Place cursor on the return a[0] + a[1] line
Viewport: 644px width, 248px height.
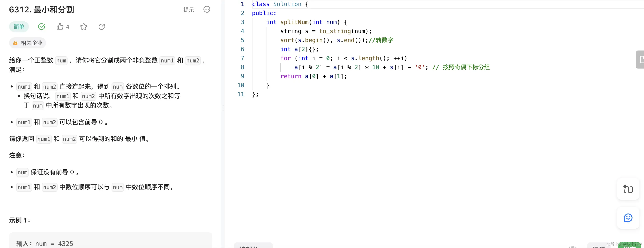tap(313, 76)
